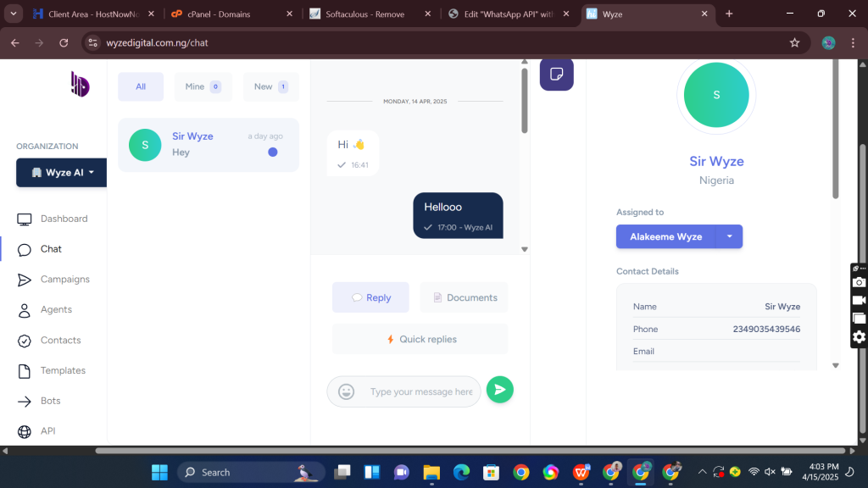Click the screen capture camera icon
The width and height of the screenshot is (868, 488).
[860, 282]
